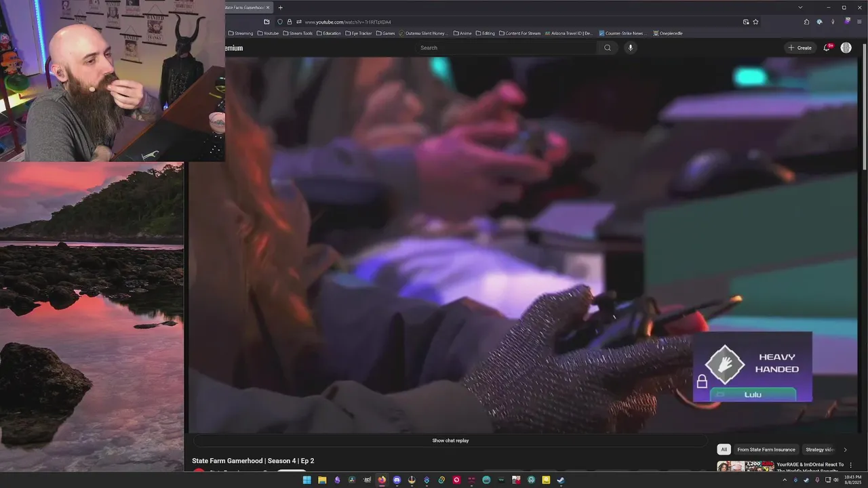Open the Obsidian taskbar icon
Image resolution: width=868 pixels, height=488 pixels.
click(337, 480)
